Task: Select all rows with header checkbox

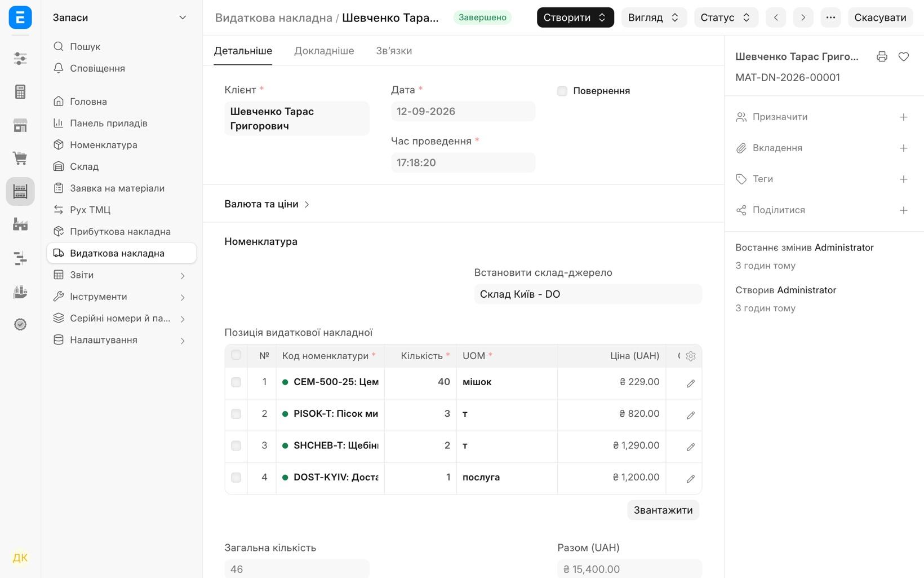Action: 236,355
